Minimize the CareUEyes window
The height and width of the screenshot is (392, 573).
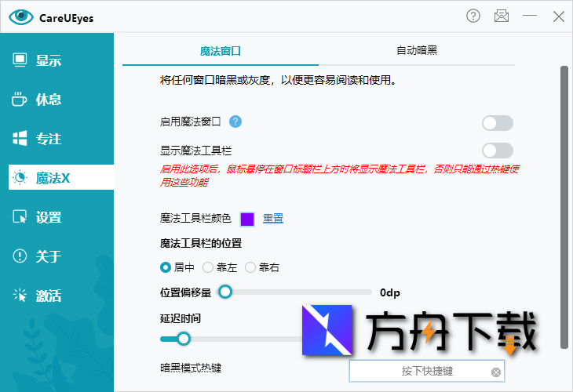(x=530, y=16)
